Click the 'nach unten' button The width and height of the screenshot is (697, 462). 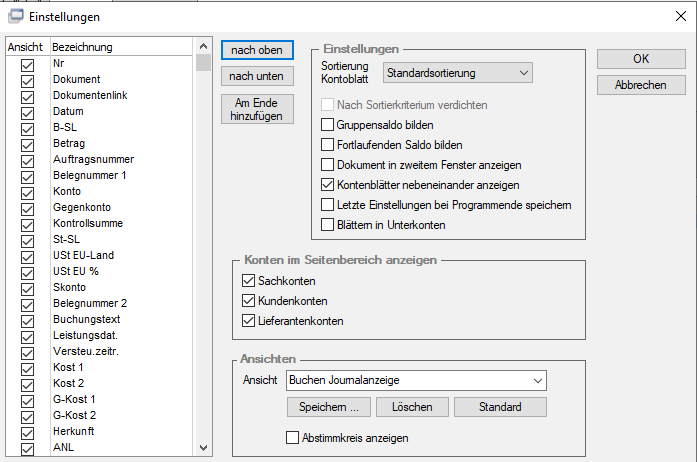[x=257, y=76]
